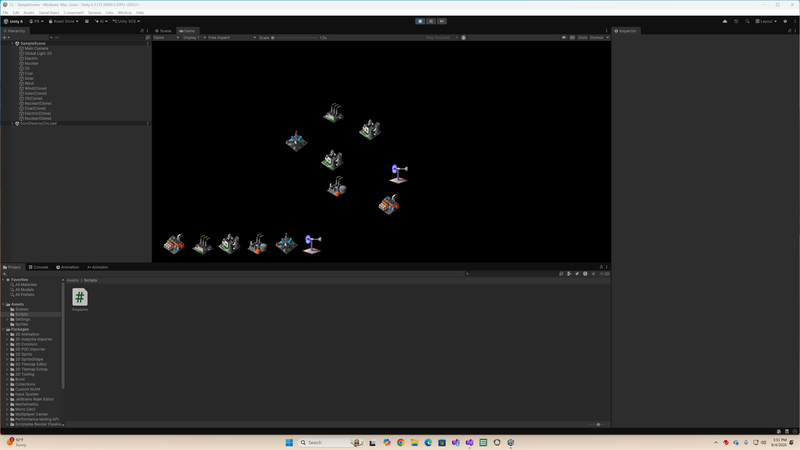Collapse the SampleScene hierarchy node

[12, 43]
